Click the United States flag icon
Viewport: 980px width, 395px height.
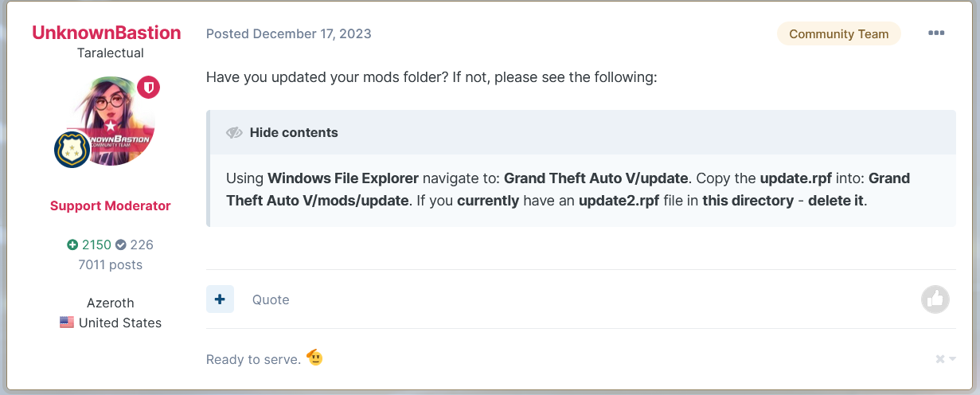[x=67, y=323]
